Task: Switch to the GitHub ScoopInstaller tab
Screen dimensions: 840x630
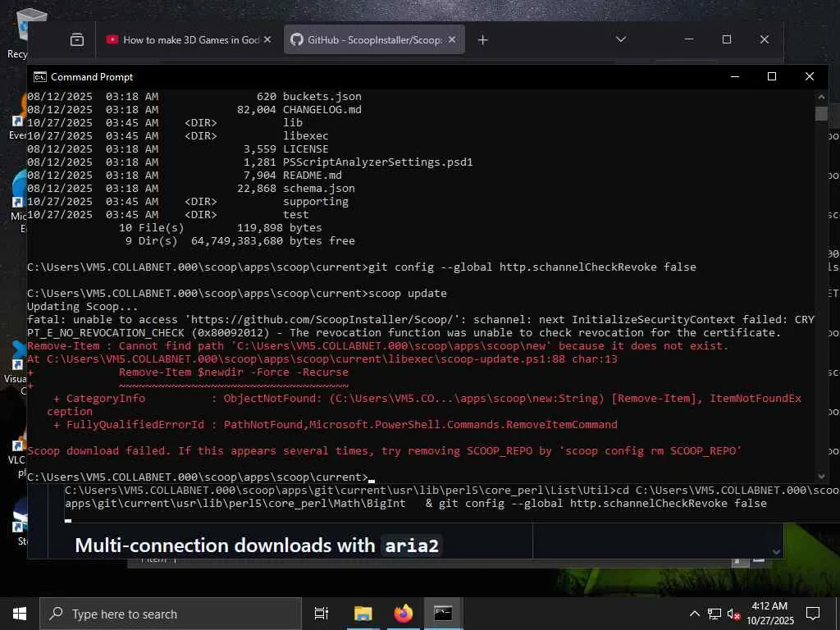Action: [374, 39]
